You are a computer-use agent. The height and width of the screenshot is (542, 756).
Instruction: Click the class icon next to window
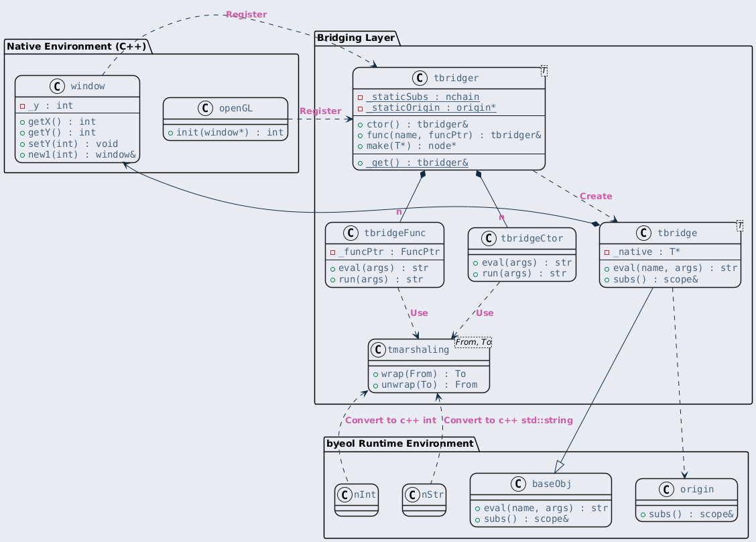(58, 87)
